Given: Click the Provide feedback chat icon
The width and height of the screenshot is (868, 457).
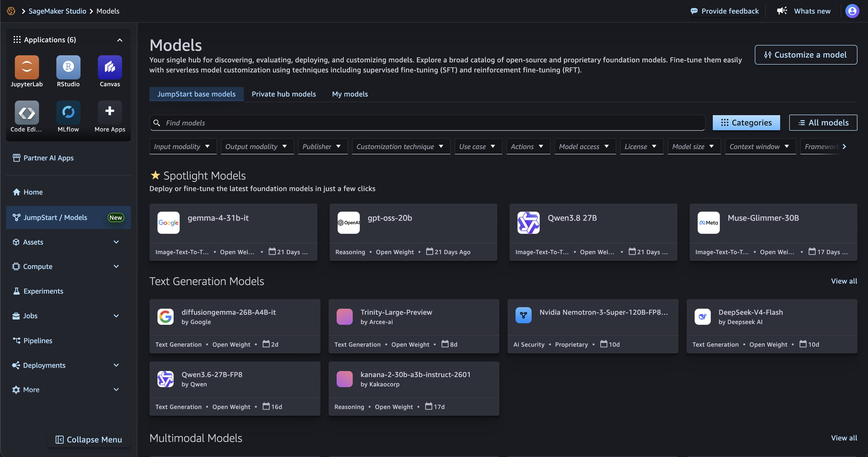Looking at the screenshot, I should 694,11.
